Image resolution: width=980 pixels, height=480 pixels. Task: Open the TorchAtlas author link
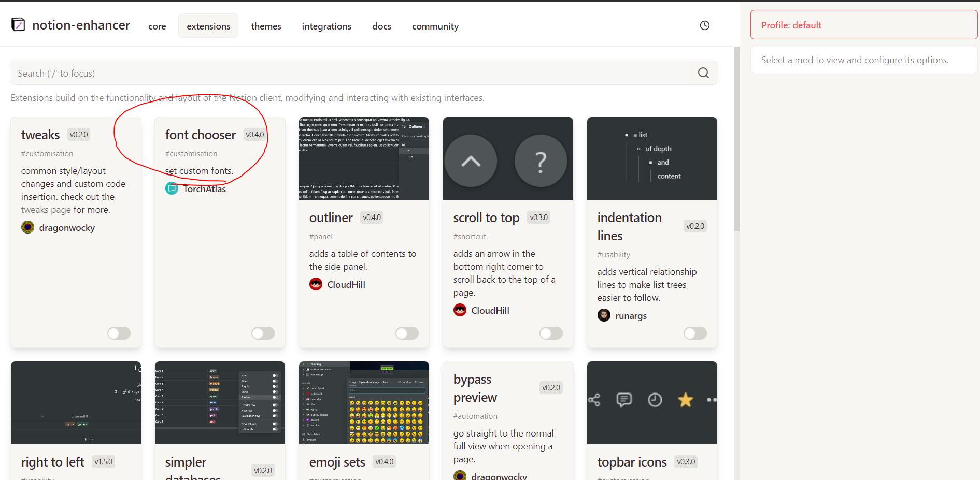click(x=204, y=189)
